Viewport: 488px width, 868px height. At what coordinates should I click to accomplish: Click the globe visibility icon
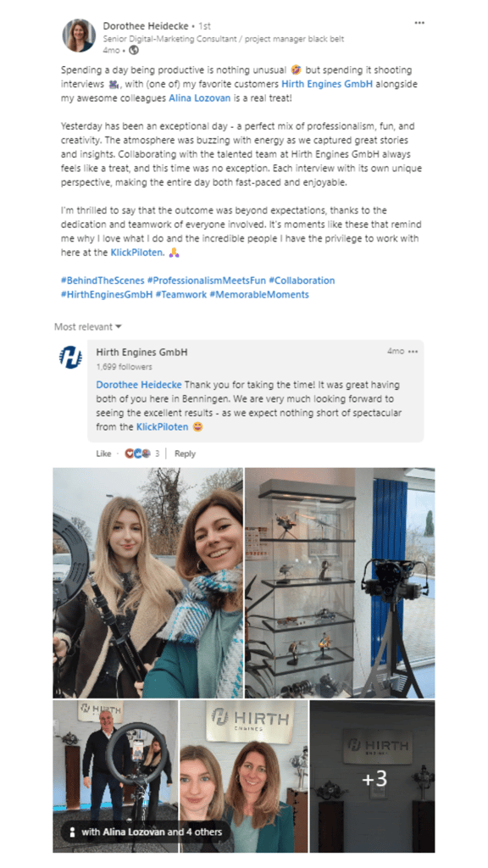coord(133,50)
